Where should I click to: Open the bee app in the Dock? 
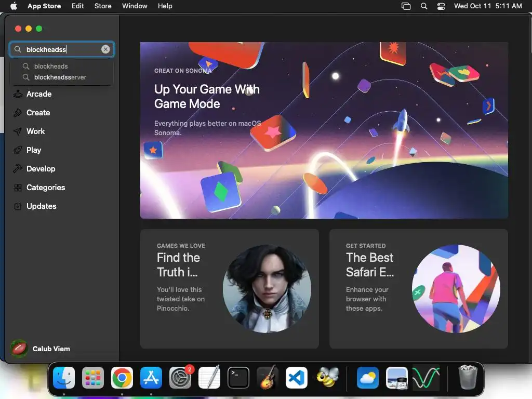pos(328,378)
